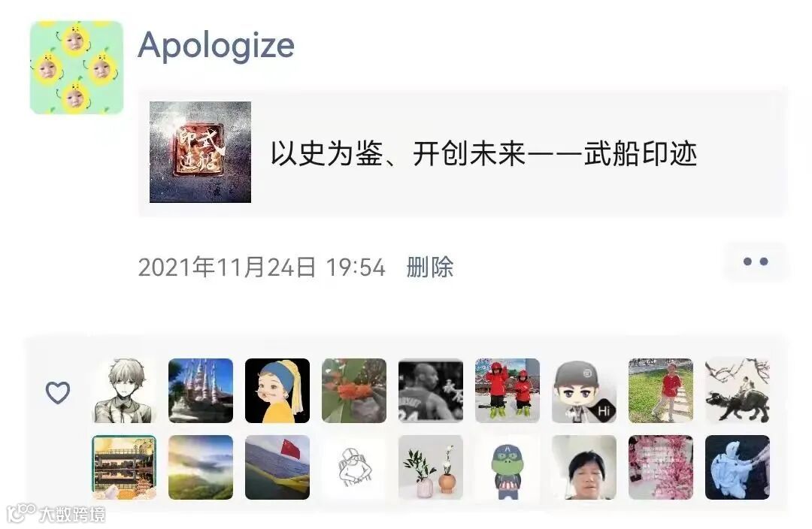The image size is (812, 529).
Task: Click the Apologize profile avatar
Action: pyautogui.click(x=77, y=68)
